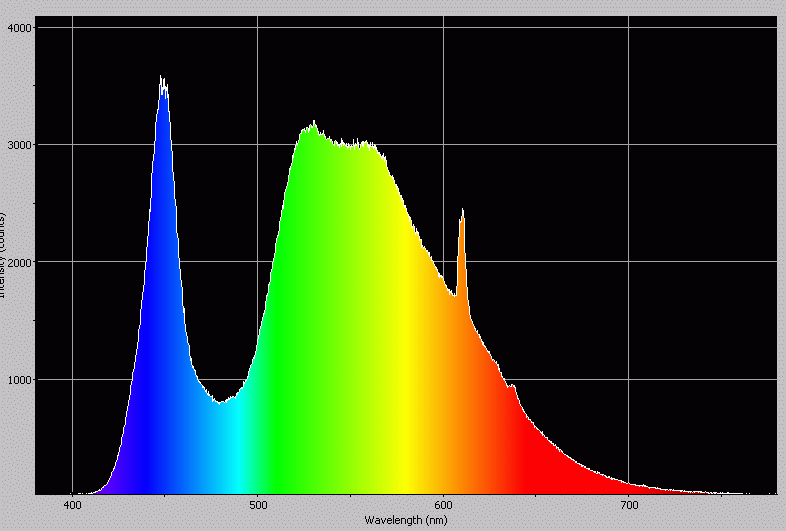The image size is (786, 531).
Task: Click the 400 wavelength axis label
Action: [x=73, y=505]
